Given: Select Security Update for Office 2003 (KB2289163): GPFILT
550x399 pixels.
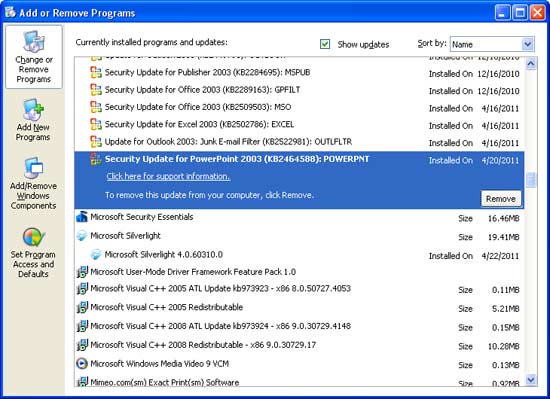Looking at the screenshot, I should (202, 90).
